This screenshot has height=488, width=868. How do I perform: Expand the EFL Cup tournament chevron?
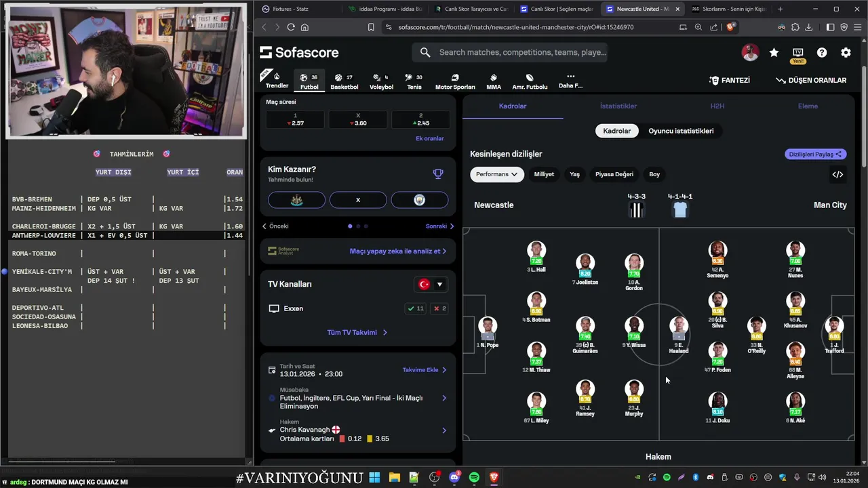(x=444, y=398)
